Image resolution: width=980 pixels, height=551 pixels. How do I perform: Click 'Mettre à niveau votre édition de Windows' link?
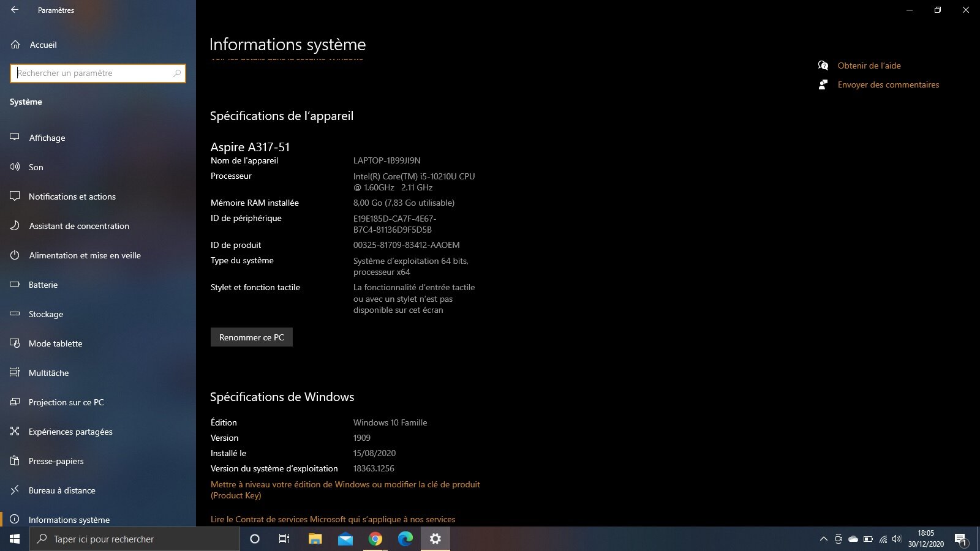pyautogui.click(x=345, y=490)
